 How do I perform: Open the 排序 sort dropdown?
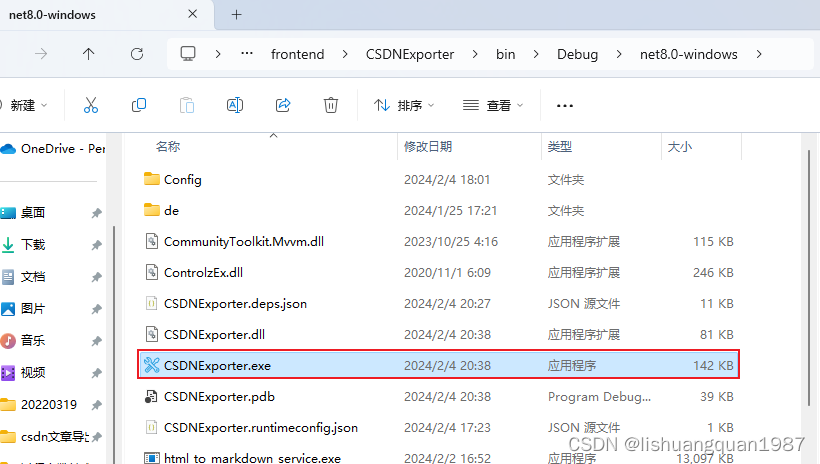404,105
